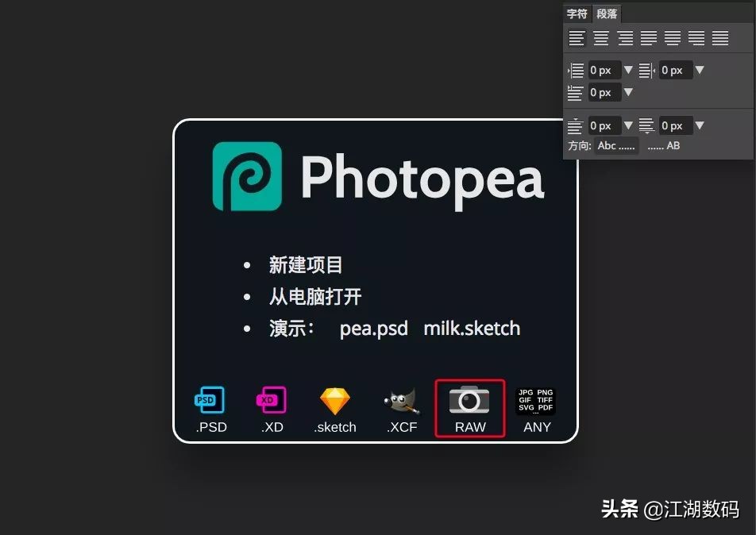Click the .XCF GIMP mascot icon
This screenshot has height=535, width=756.
(x=402, y=402)
